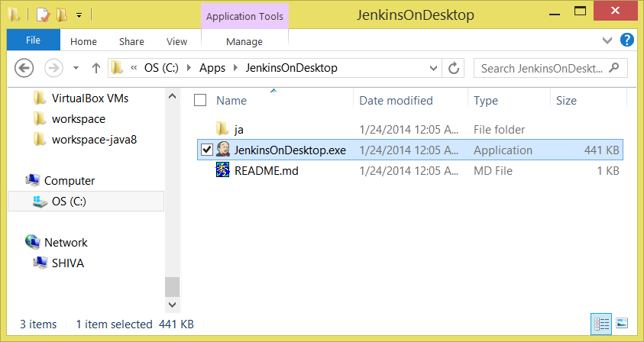Switch to Large icons view in status bar
Viewport: 644px width, 342px height.
[x=622, y=324]
